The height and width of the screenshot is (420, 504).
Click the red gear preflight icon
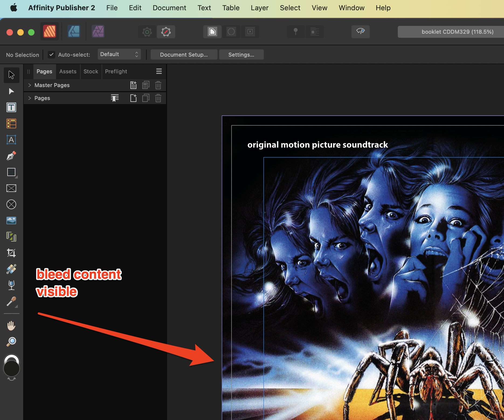(166, 32)
